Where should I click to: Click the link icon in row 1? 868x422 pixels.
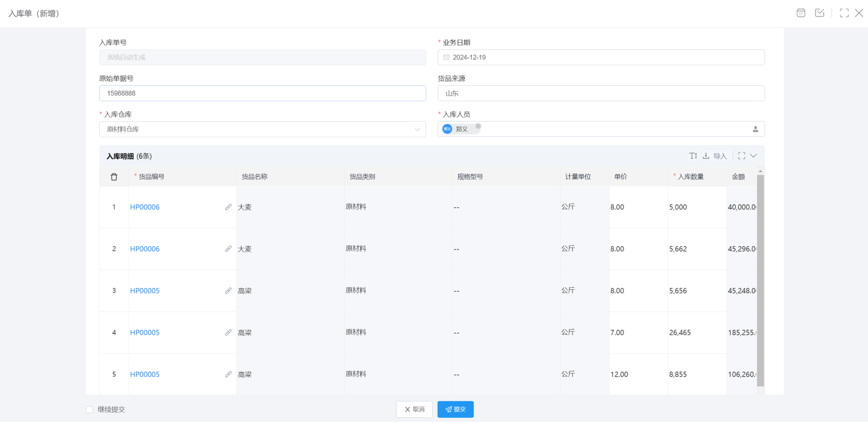228,207
